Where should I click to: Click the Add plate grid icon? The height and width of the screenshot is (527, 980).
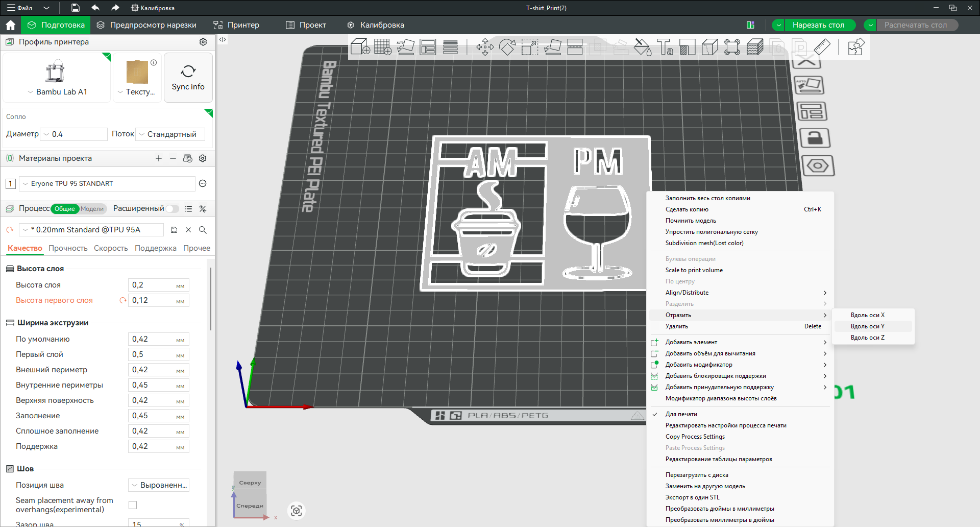(x=382, y=47)
